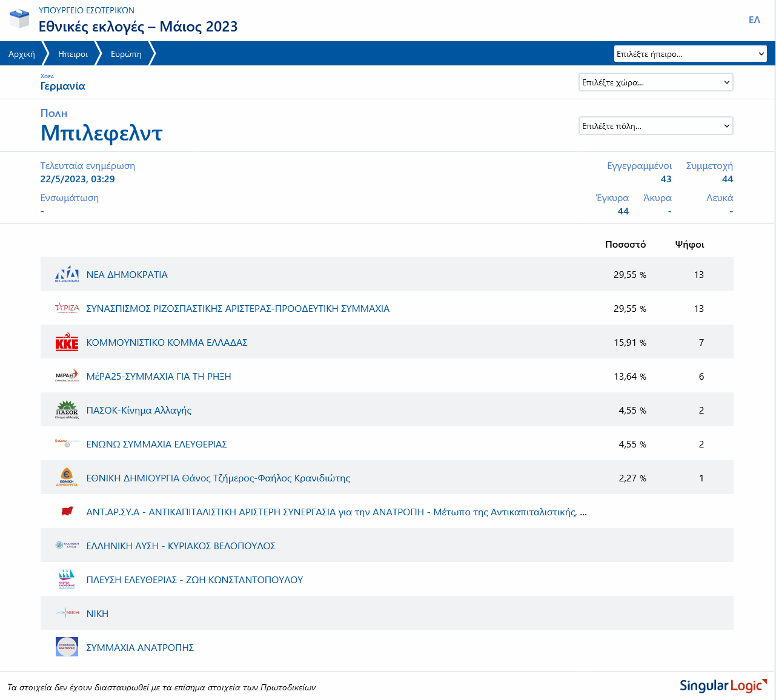The image size is (776, 700).
Task: Click the vote count 2 for ΕΝΩΝΩ
Action: pos(701,444)
